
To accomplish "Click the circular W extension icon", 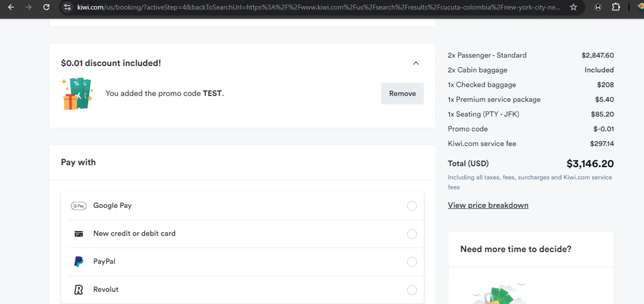I will click(x=598, y=7).
